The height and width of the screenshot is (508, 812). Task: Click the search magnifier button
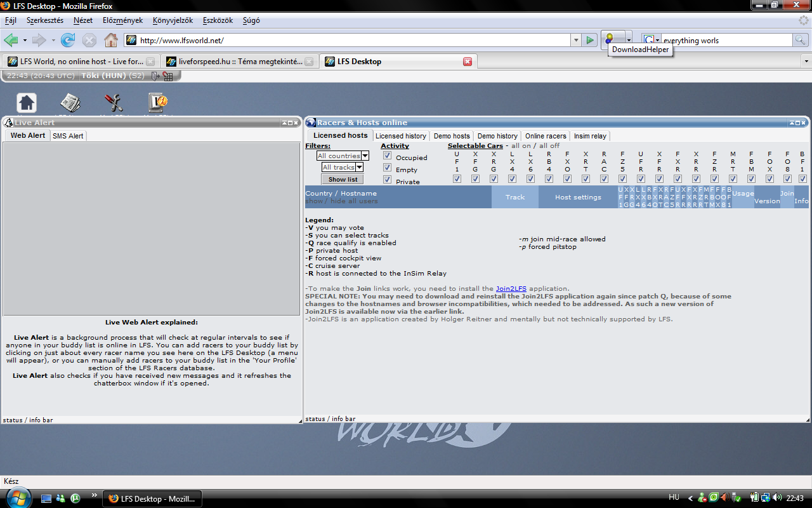pos(801,40)
